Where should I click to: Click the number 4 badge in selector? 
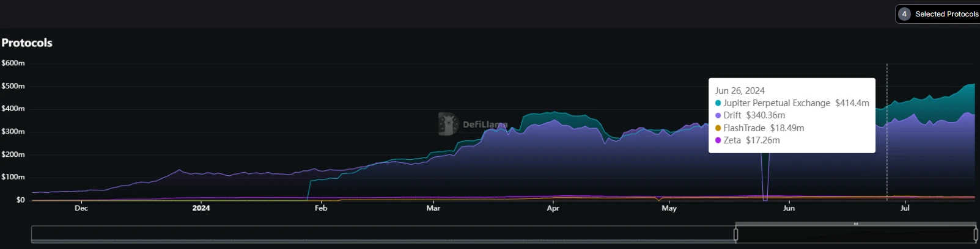pos(904,14)
